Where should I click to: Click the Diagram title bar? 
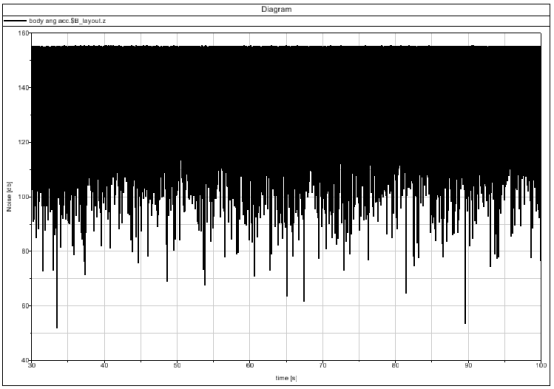point(276,10)
